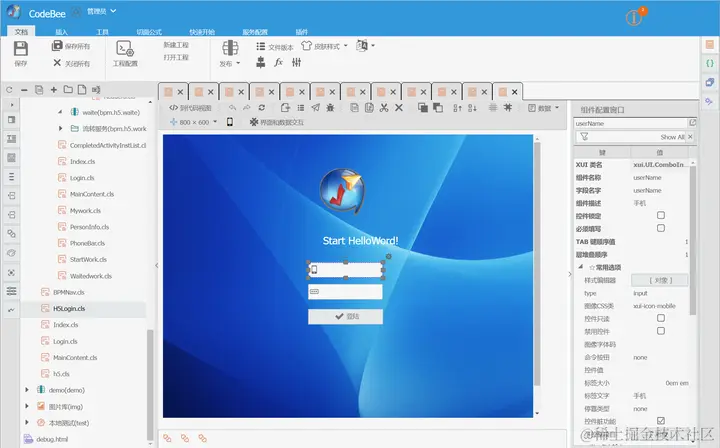Click the mobile phone preview icon
The image size is (720, 448).
pos(230,122)
